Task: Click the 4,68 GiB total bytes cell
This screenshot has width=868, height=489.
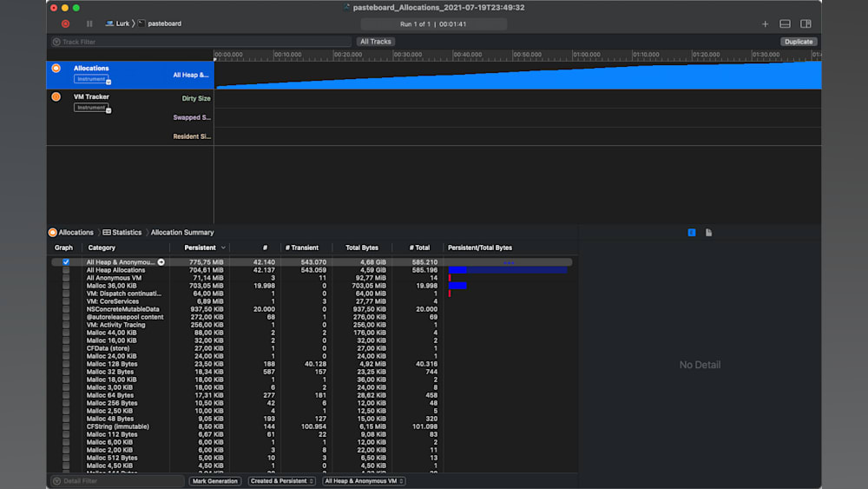Action: pos(373,262)
